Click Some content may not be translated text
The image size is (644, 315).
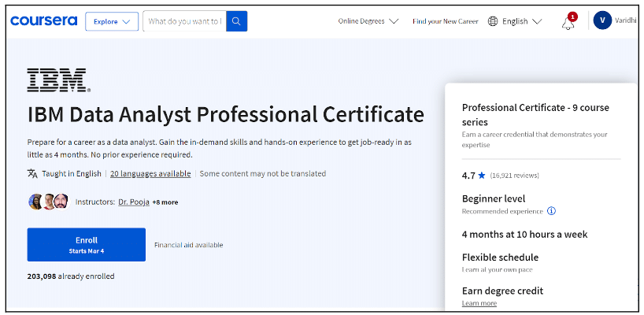[x=263, y=174]
